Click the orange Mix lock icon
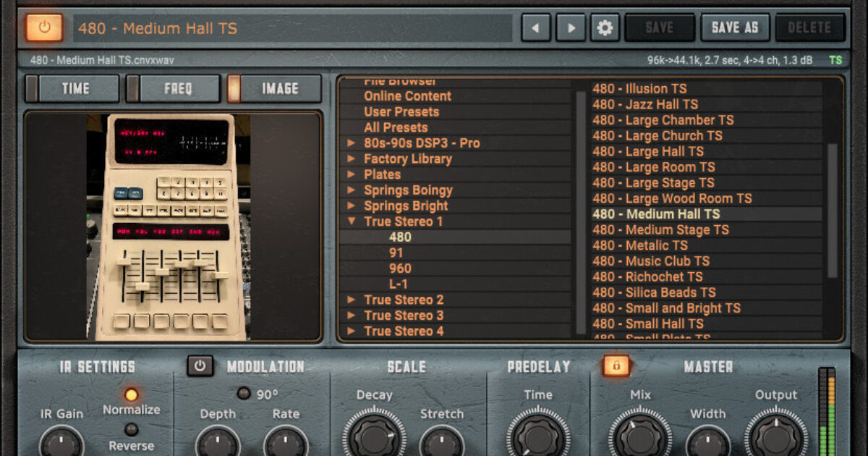This screenshot has height=456, width=868. click(616, 366)
